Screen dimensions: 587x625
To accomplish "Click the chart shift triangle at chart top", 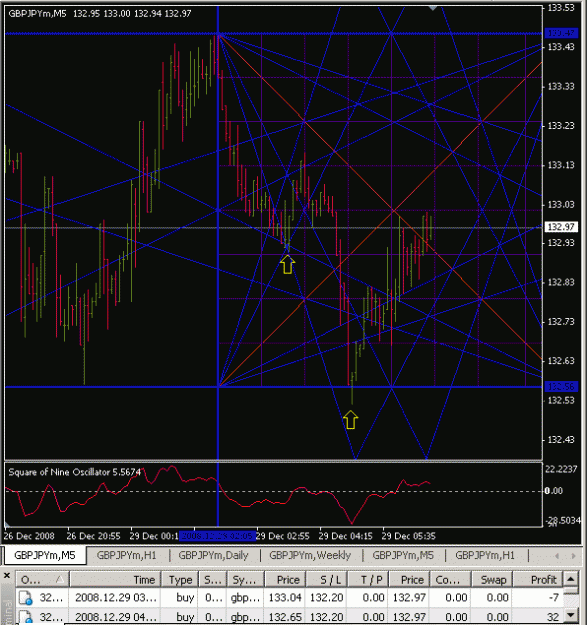I will pyautogui.click(x=433, y=8).
